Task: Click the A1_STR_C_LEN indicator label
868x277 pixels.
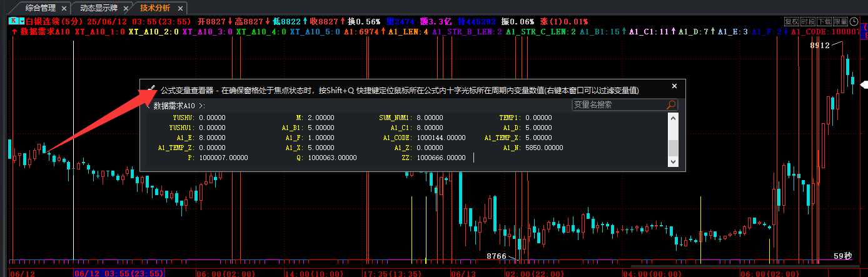Action: pos(541,31)
